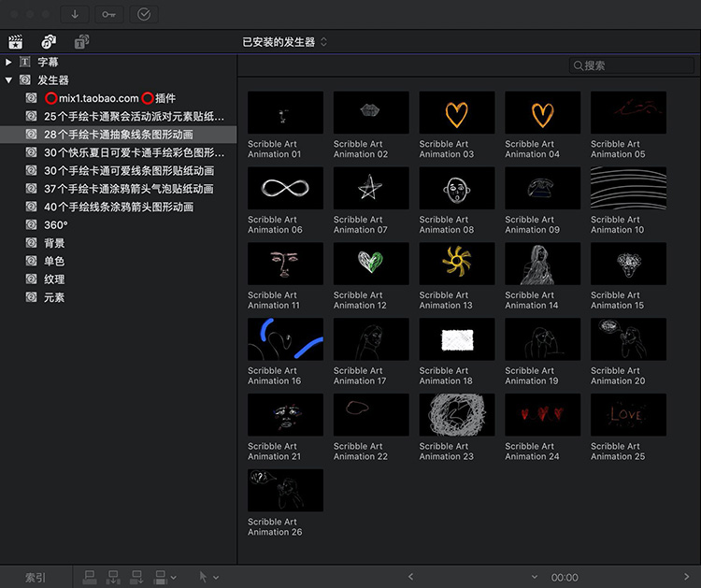Expand the 字幕 category

click(x=8, y=62)
